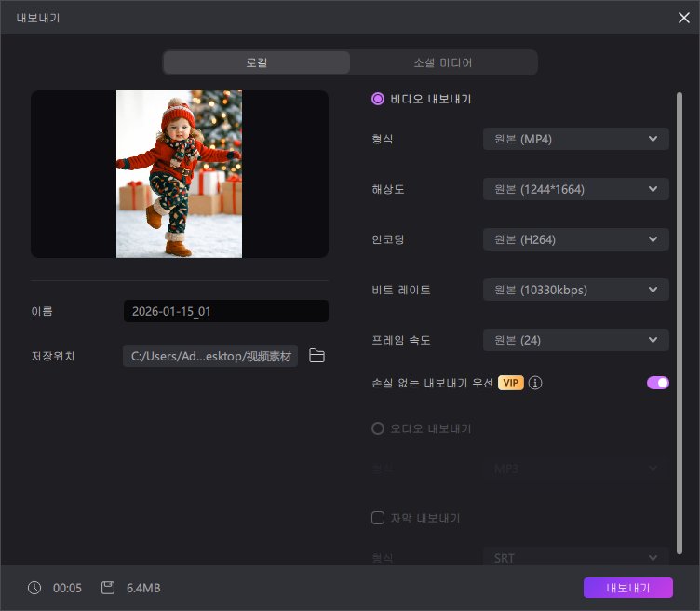
Task: Open the 인코딩 dropdown showing H264
Action: pyautogui.click(x=576, y=239)
